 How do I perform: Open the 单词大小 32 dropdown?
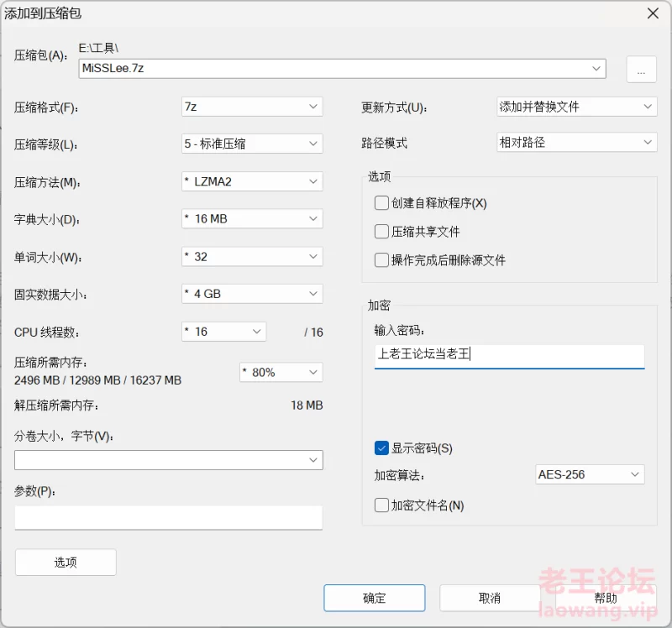252,256
